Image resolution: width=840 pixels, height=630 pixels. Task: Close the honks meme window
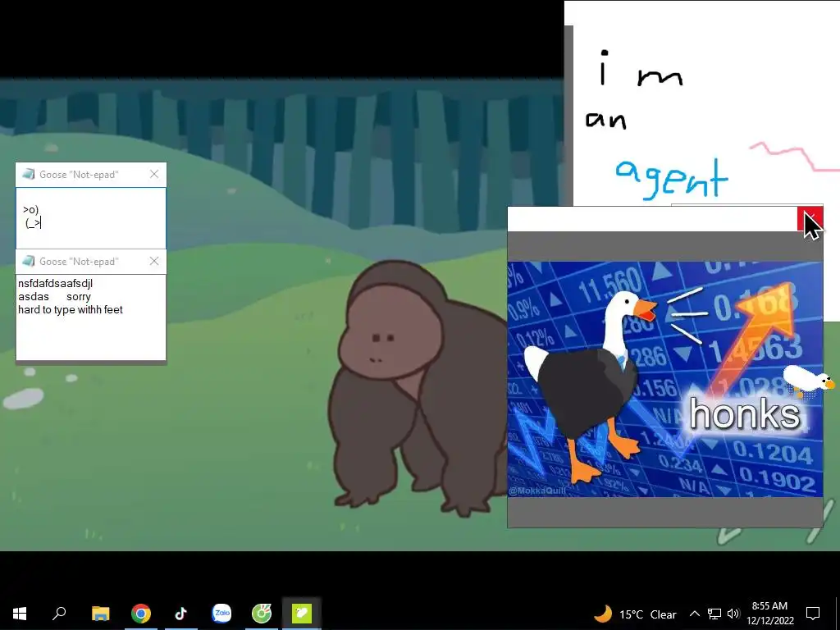click(810, 218)
